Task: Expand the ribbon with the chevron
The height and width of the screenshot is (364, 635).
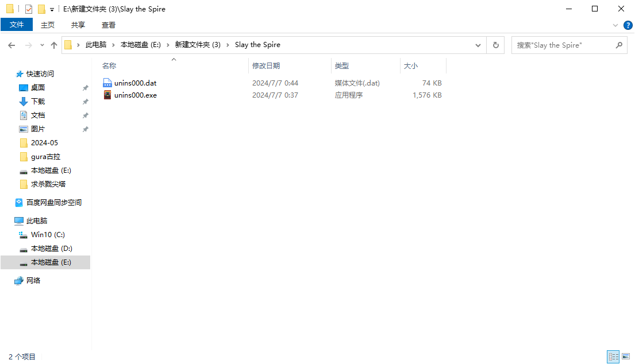Action: tap(615, 25)
